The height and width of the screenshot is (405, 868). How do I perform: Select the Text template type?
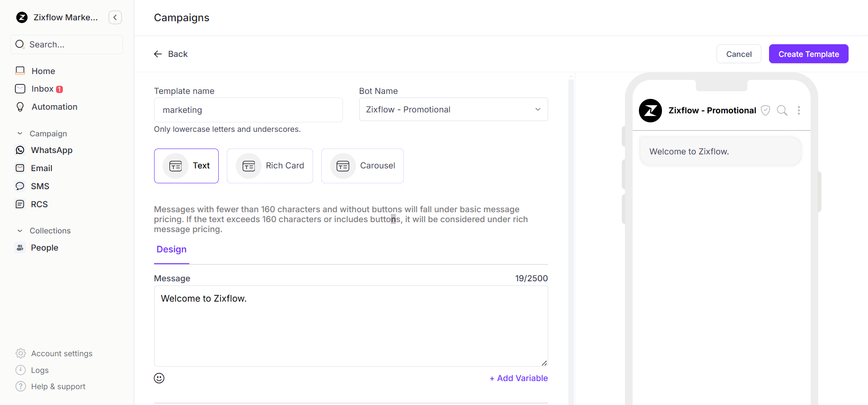point(186,166)
